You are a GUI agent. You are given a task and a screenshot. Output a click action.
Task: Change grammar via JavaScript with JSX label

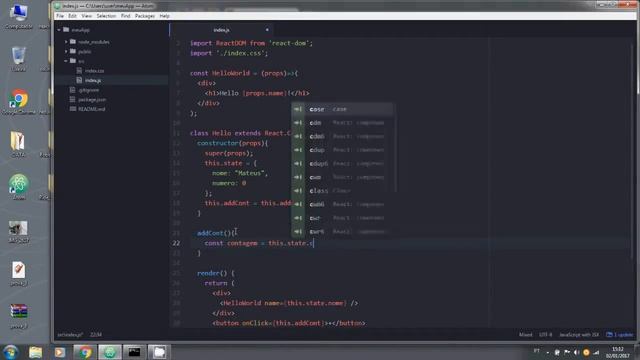click(x=579, y=335)
